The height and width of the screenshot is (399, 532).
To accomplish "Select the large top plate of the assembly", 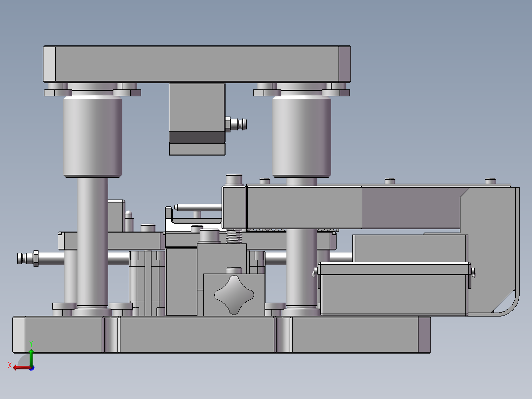I will click(x=197, y=64).
